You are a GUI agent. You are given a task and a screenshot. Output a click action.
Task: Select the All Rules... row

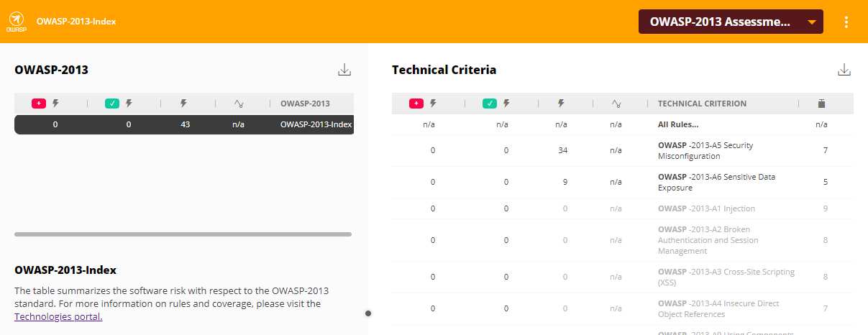pyautogui.click(x=678, y=124)
